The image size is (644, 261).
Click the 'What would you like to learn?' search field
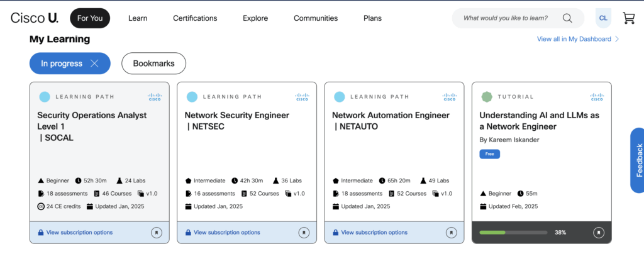(x=506, y=18)
